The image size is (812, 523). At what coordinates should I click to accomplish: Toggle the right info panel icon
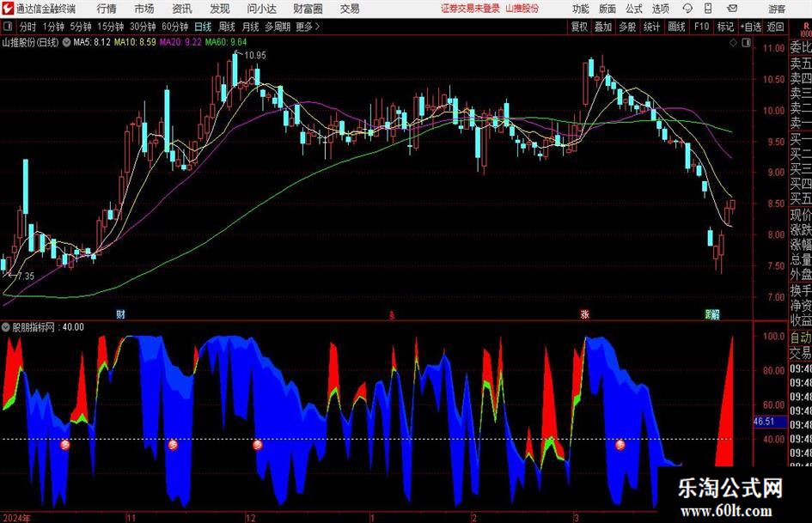tap(746, 43)
